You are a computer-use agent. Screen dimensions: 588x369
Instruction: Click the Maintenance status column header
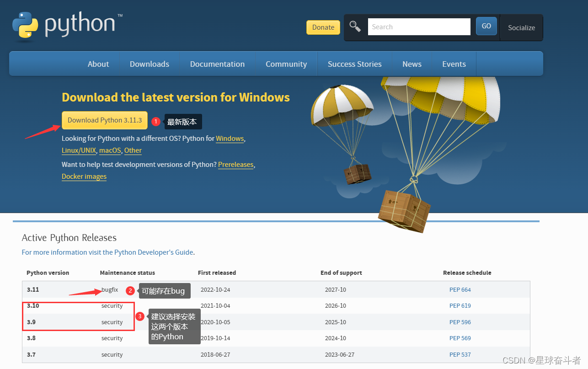click(128, 273)
